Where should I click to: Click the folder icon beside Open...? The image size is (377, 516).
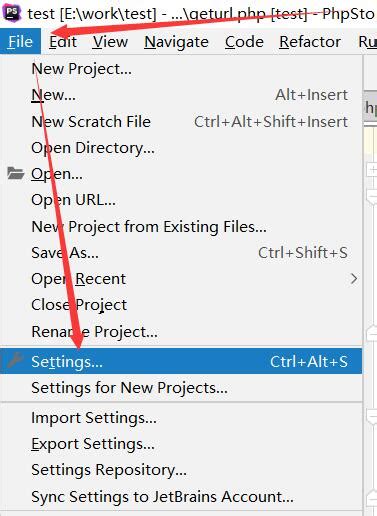tap(16, 174)
